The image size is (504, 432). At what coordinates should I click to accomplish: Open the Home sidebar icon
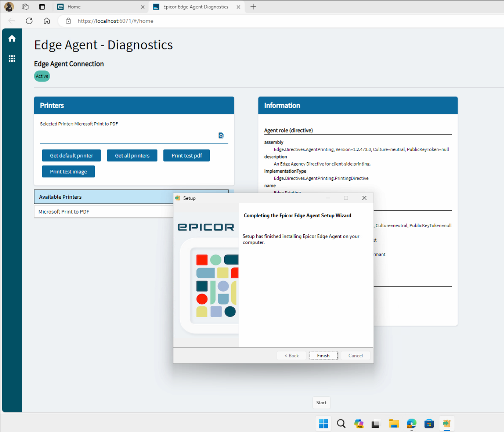[12, 39]
